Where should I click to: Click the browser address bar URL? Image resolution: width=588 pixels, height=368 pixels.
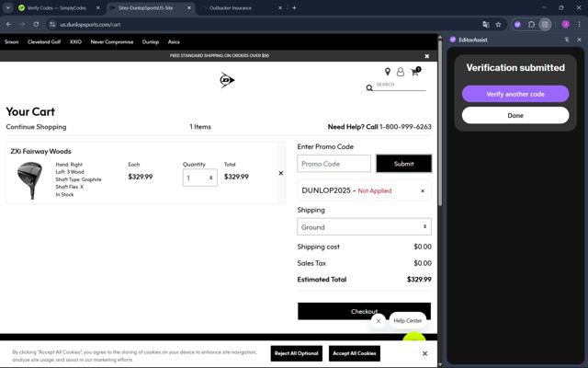coord(90,25)
